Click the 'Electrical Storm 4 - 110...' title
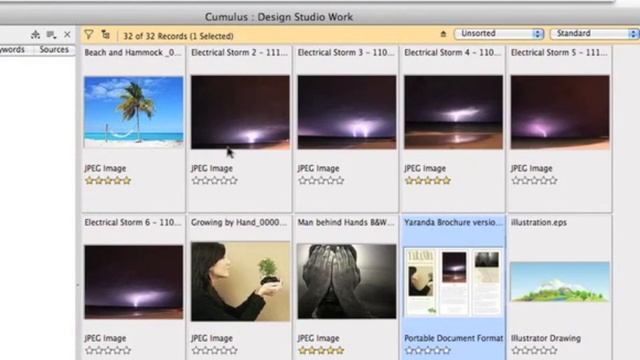Viewport: 640px width, 360px height. coord(452,53)
